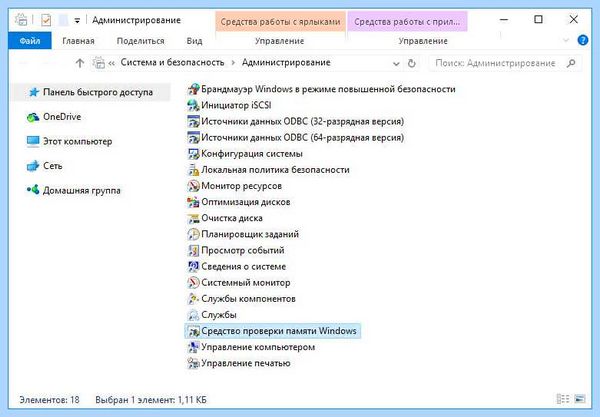Select the text Инициатор iSCSI

[x=236, y=105]
